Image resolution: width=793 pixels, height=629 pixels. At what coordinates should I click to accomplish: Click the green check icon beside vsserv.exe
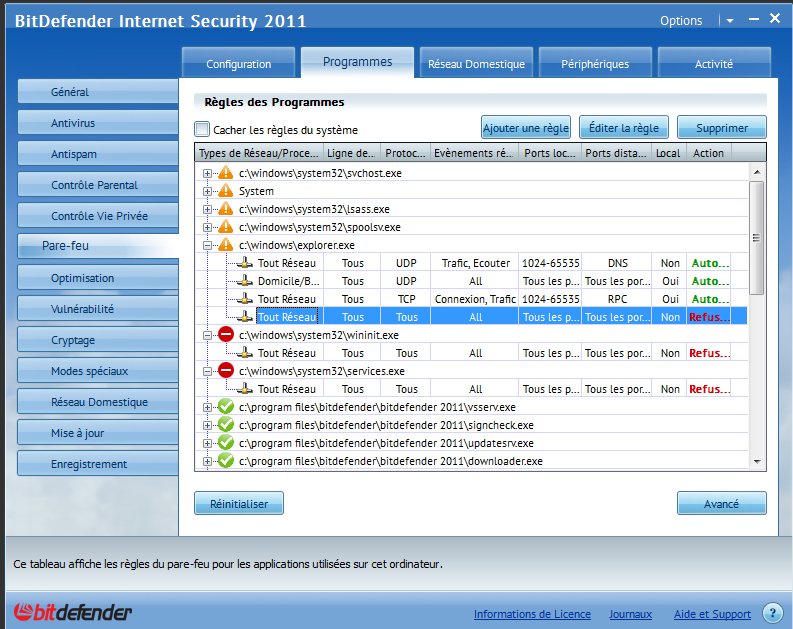pyautogui.click(x=226, y=407)
